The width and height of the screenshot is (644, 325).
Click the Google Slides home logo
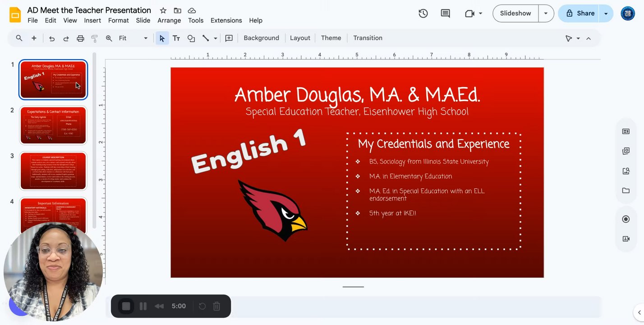pos(15,14)
